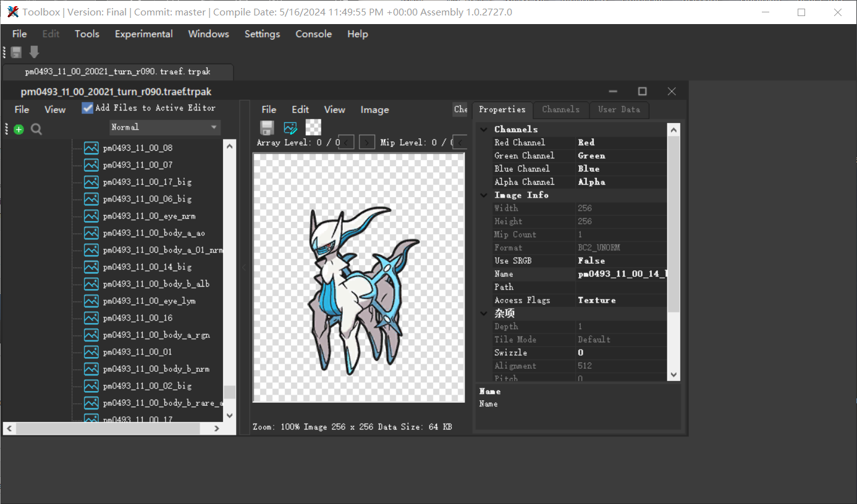Open the main File menu

coord(20,34)
